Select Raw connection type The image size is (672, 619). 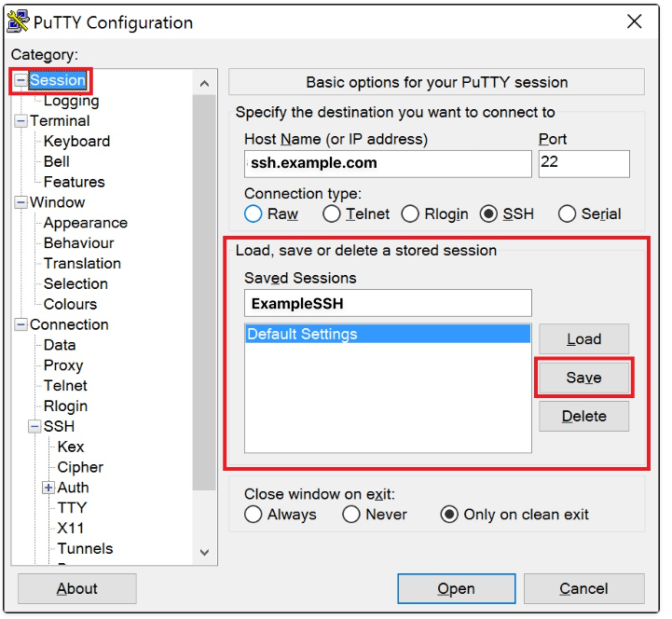point(254,214)
